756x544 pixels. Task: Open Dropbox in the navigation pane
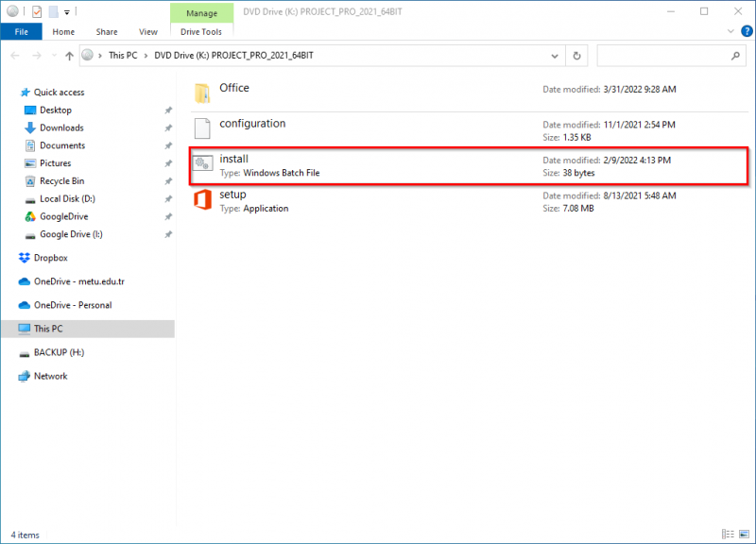pos(51,258)
